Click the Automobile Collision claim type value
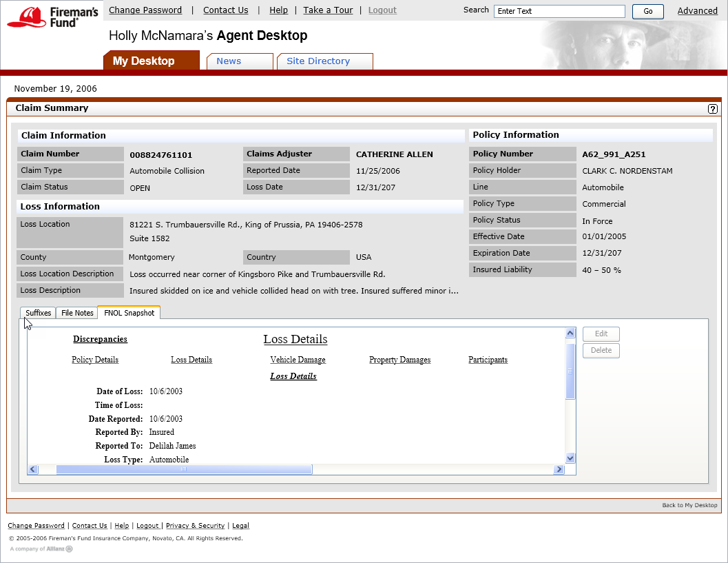Image resolution: width=728 pixels, height=563 pixels. pos(167,171)
